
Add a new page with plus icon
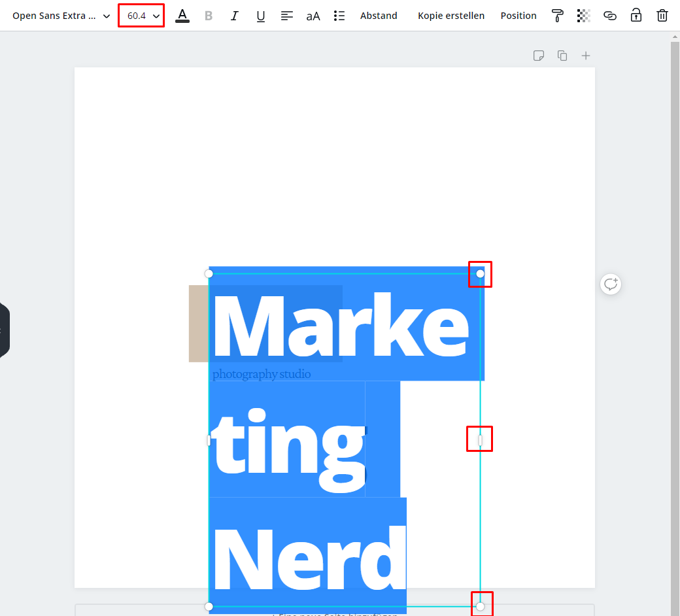pyautogui.click(x=586, y=56)
